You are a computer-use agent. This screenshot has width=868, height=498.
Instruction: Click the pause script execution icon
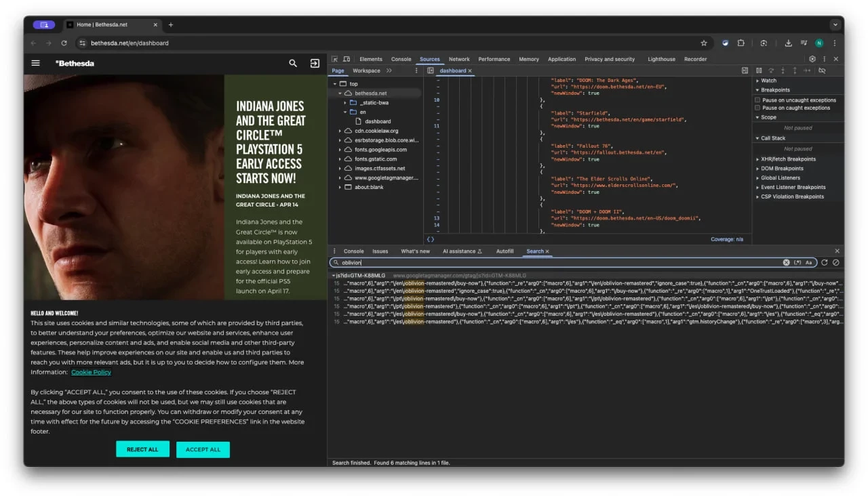(x=759, y=70)
